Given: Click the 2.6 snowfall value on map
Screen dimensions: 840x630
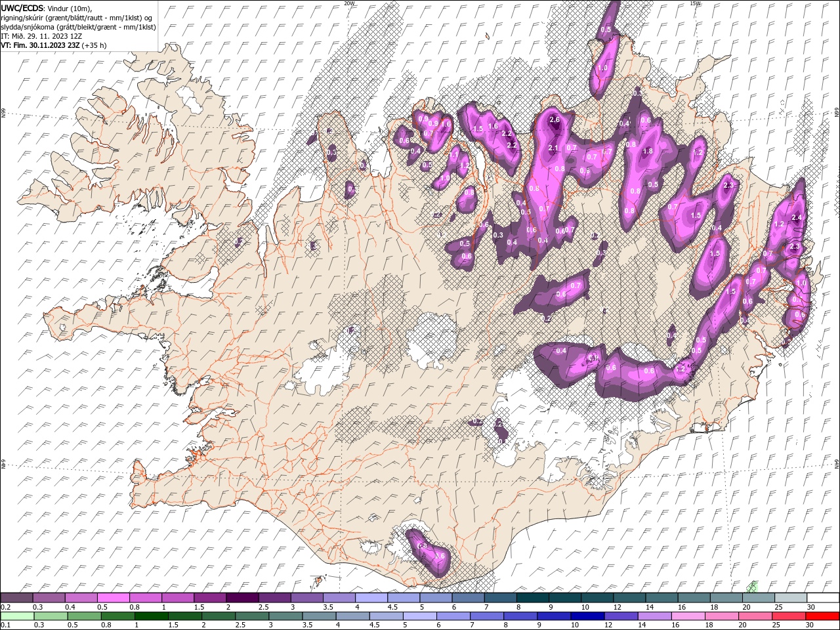Looking at the screenshot, I should tap(555, 119).
